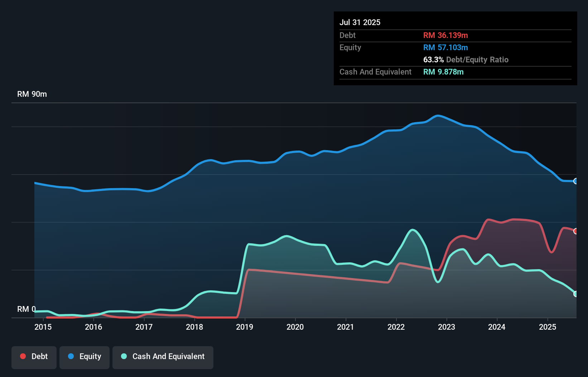Click the 2015 x-axis year label
Screen dimensions: 588x377
click(43, 327)
